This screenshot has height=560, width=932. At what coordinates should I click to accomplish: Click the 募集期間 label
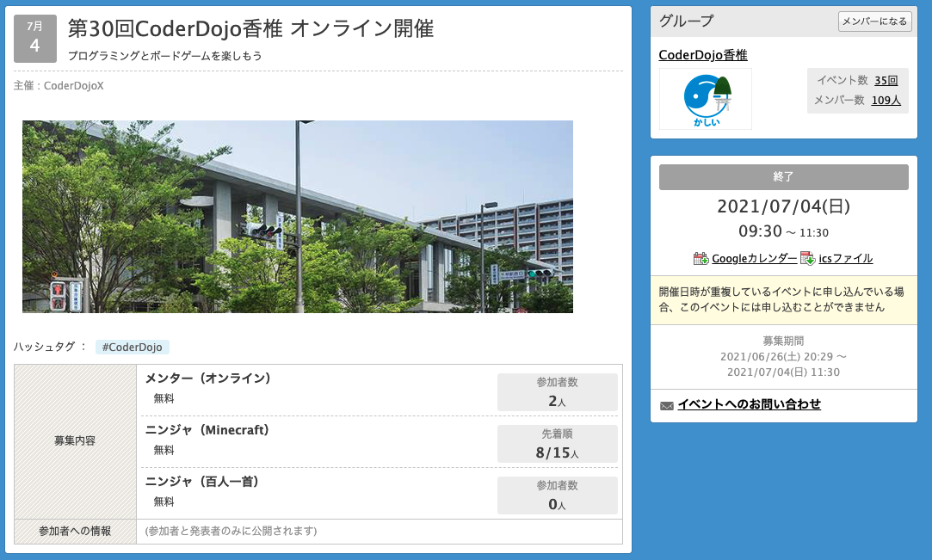click(783, 341)
